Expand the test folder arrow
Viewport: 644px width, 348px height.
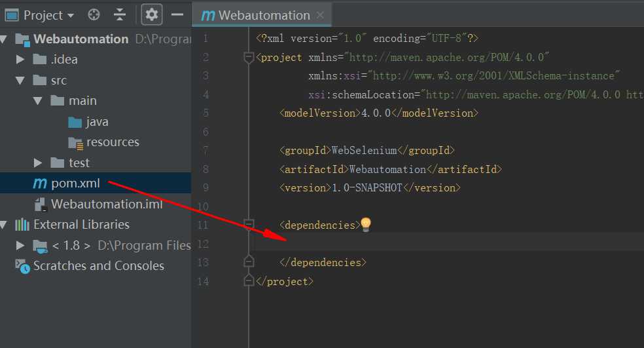[37, 163]
